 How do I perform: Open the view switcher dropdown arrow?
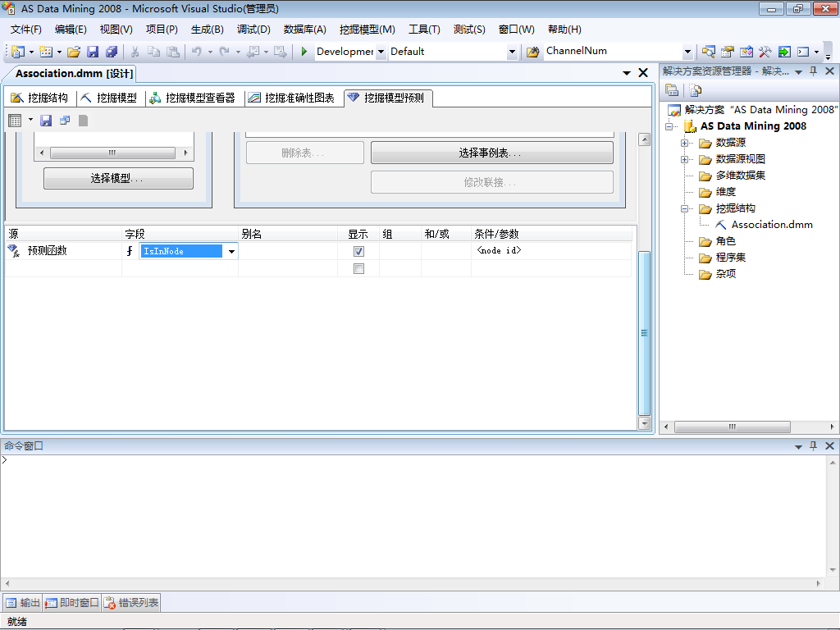coord(30,120)
